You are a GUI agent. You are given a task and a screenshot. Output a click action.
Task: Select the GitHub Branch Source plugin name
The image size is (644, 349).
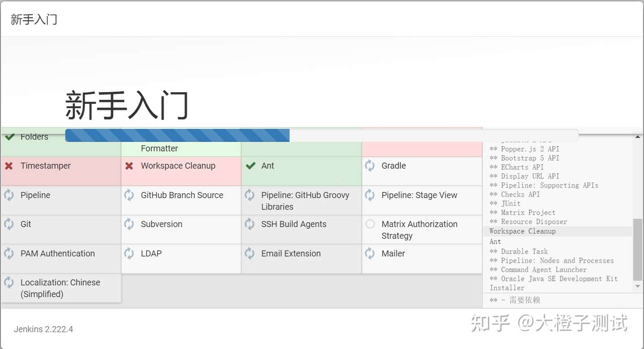[182, 196]
